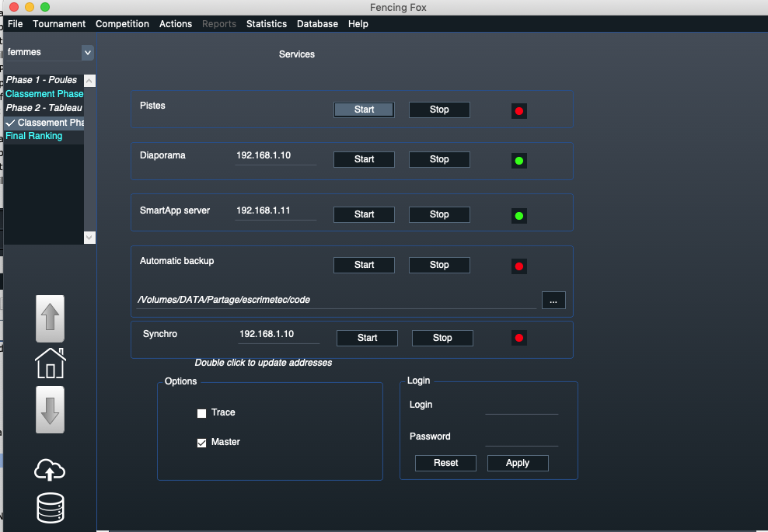
Task: Stop the Synchro service
Action: click(x=442, y=338)
